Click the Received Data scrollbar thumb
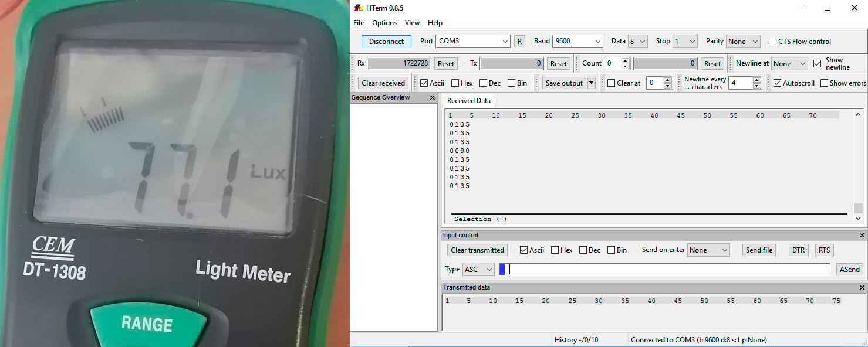The image size is (868, 347). (858, 208)
